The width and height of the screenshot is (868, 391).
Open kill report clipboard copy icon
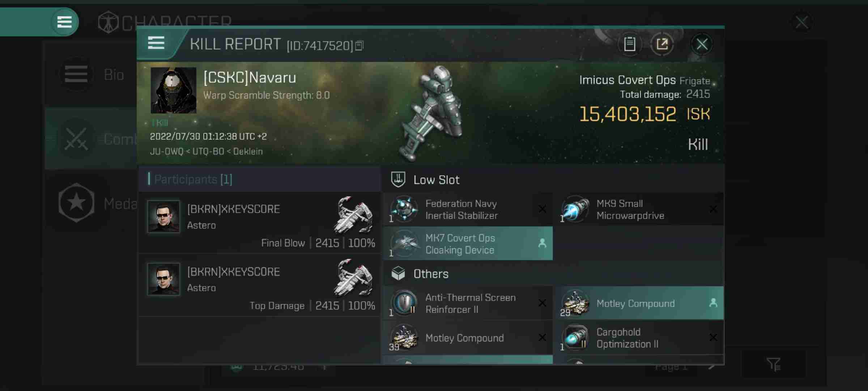click(x=630, y=44)
